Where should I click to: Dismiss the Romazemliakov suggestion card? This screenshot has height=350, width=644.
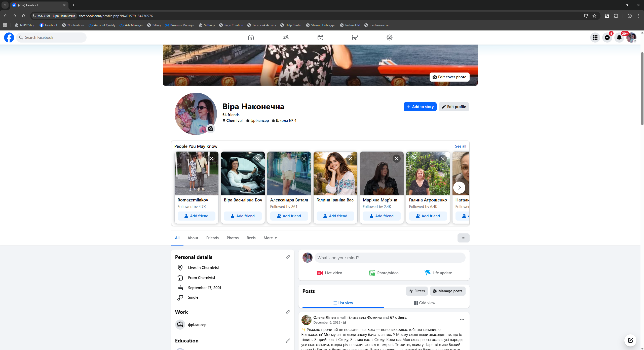tap(211, 159)
